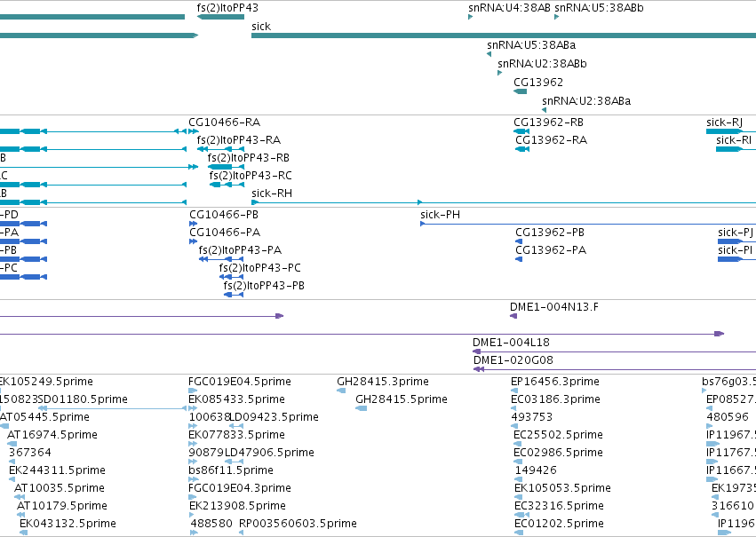Image resolution: width=756 pixels, height=537 pixels.
Task: Click the EC01202.5prime EST label
Action: coord(559,524)
